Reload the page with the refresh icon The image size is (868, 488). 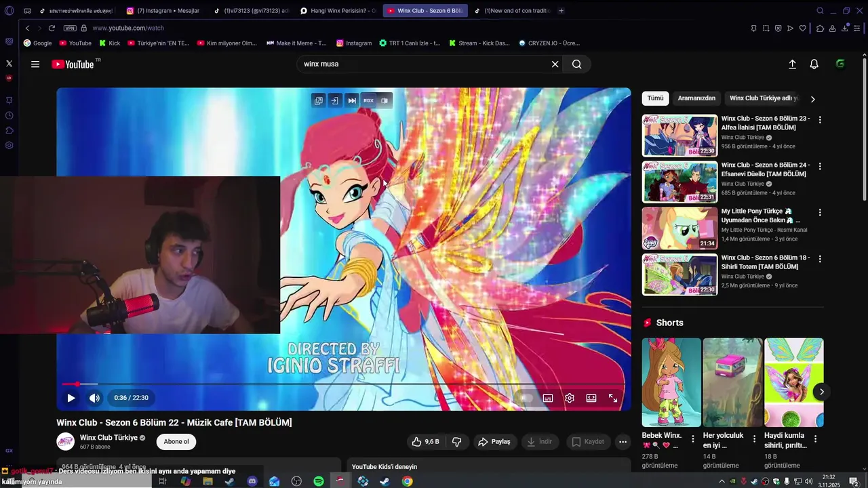(x=52, y=28)
